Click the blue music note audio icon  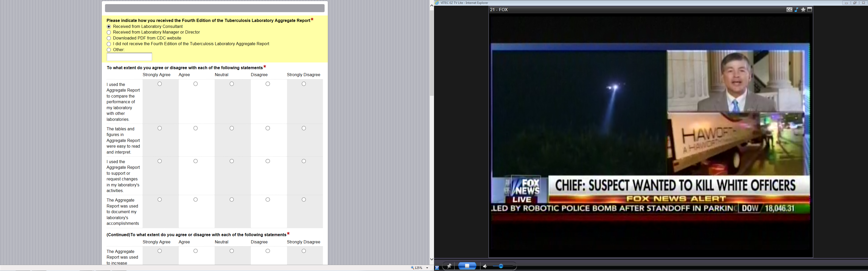(796, 10)
